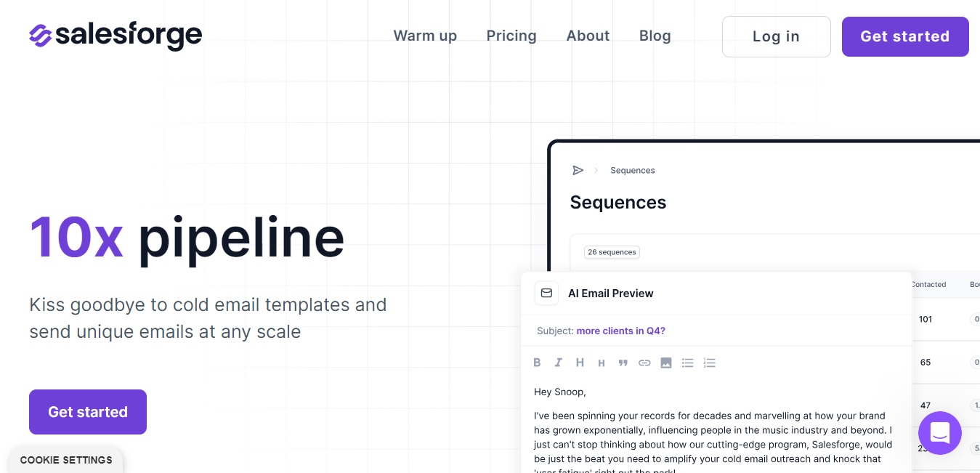The width and height of the screenshot is (980, 473).
Task: Open Cookie Settings
Action: [x=66, y=460]
